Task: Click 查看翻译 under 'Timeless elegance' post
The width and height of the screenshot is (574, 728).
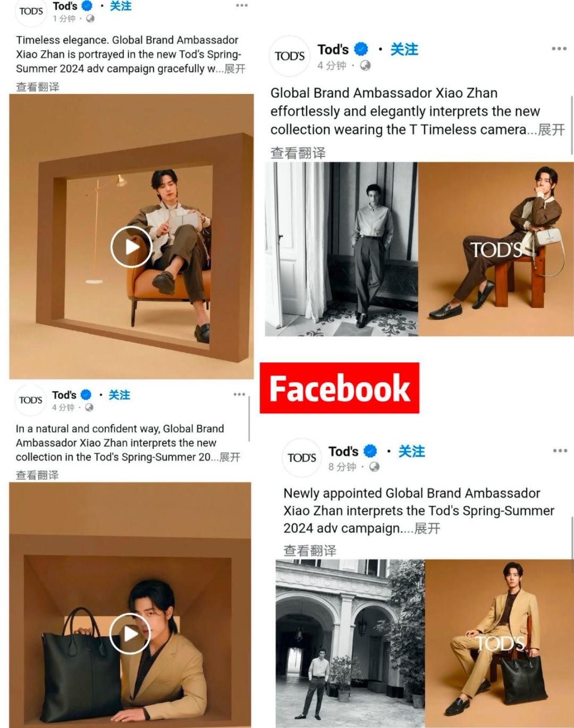Action: [x=38, y=87]
